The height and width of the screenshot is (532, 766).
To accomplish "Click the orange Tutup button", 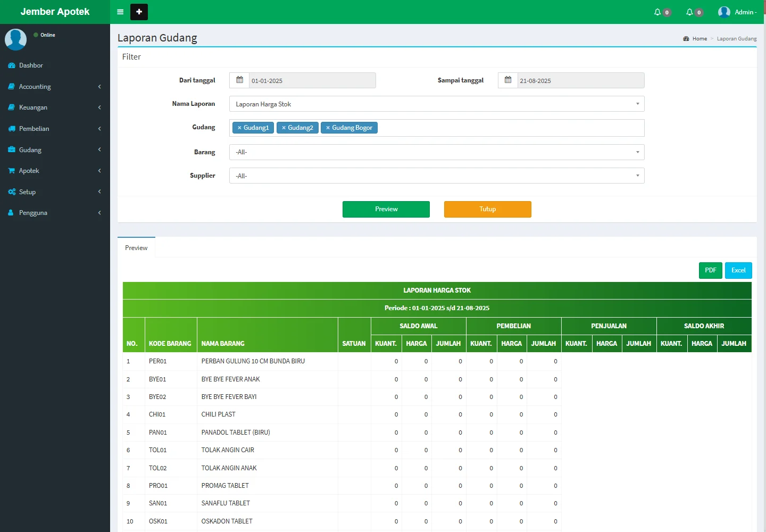I will [487, 209].
